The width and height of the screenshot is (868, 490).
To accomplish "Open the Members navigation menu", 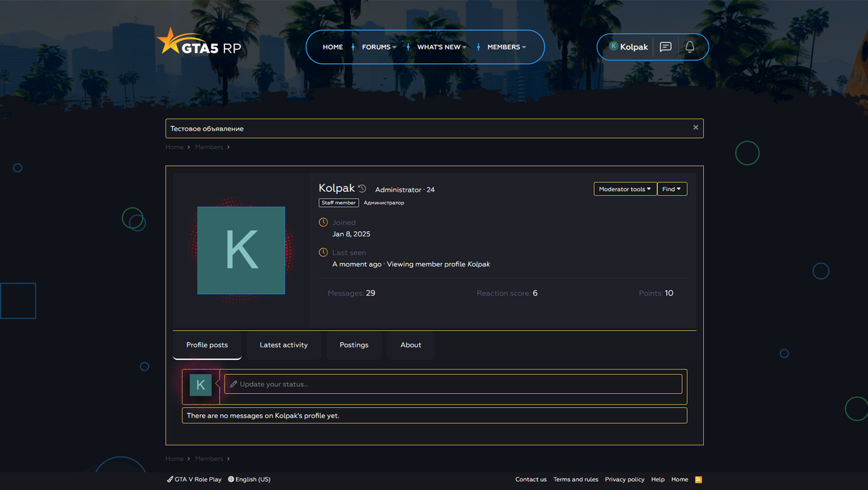I will (506, 47).
